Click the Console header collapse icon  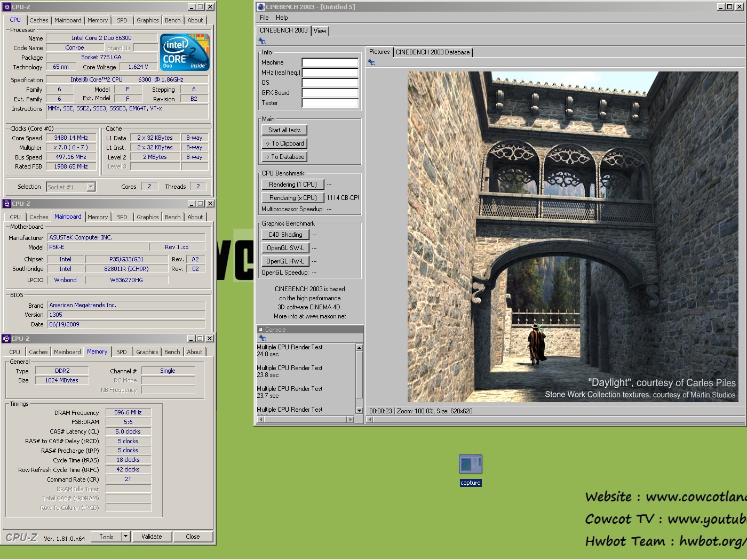[260, 330]
